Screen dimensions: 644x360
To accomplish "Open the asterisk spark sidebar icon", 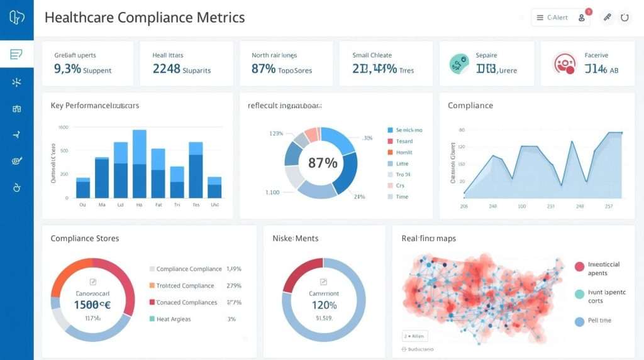I will tap(16, 82).
